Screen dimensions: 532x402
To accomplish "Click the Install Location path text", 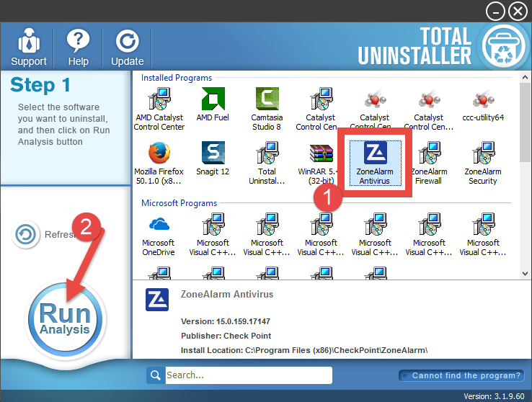I will (304, 350).
